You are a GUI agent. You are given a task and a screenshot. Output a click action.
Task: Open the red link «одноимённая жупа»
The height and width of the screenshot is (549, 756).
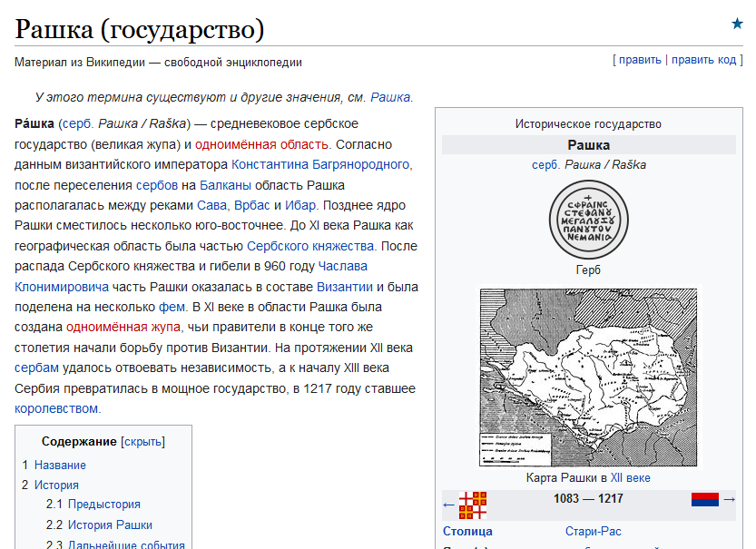coord(123,328)
